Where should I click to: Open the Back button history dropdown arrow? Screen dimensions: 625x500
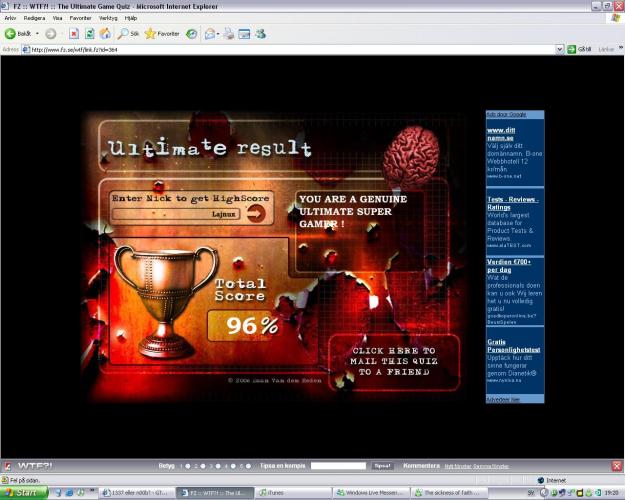38,34
